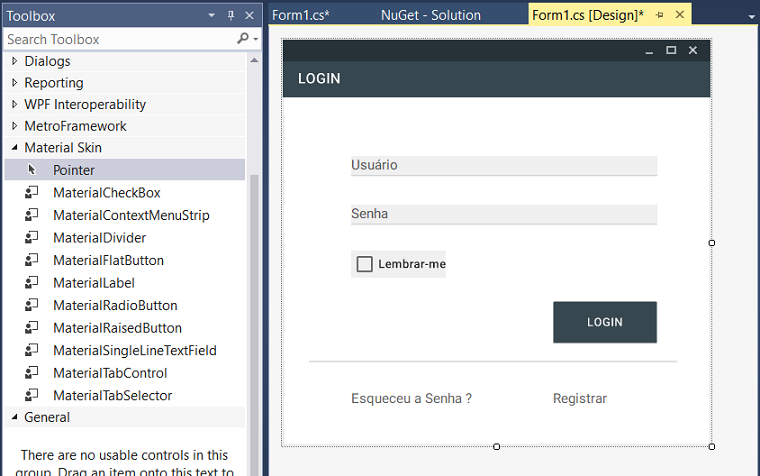Collapse the Material Skin group
Screen dimensions: 760x476
[x=15, y=147]
